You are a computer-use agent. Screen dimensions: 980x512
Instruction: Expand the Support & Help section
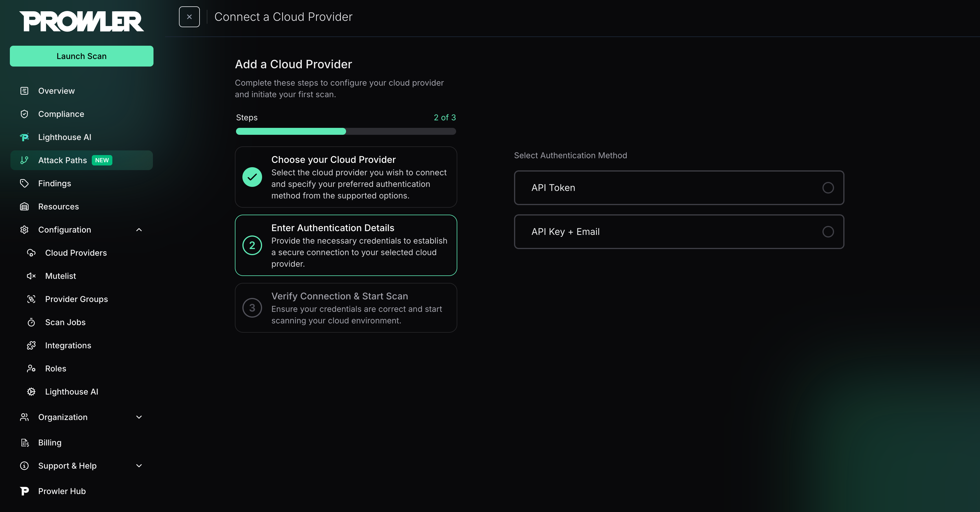[139, 466]
